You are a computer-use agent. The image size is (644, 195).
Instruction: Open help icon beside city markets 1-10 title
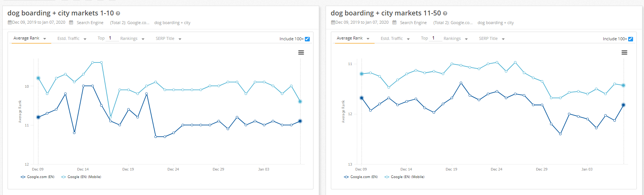point(118,13)
